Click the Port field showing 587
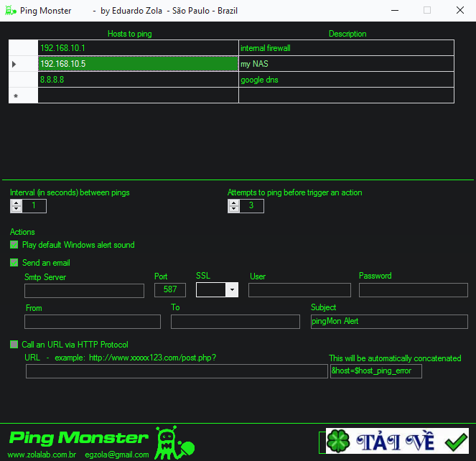This screenshot has width=476, height=461. coord(170,289)
